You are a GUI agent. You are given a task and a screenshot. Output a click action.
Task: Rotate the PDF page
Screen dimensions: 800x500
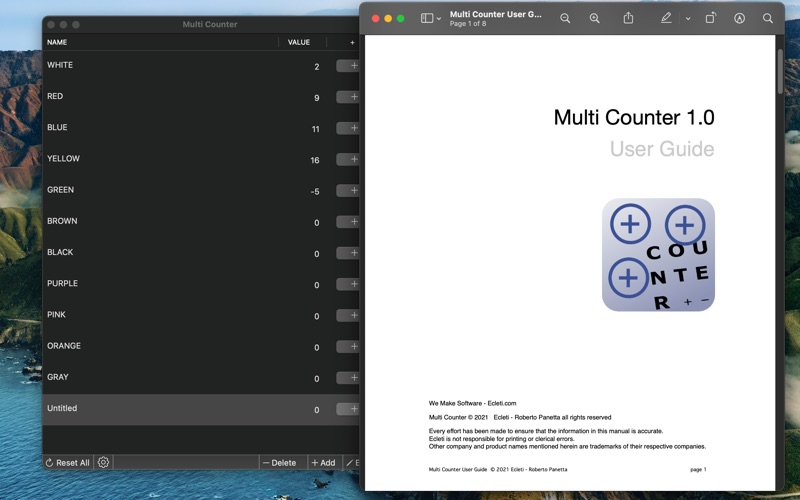(710, 18)
